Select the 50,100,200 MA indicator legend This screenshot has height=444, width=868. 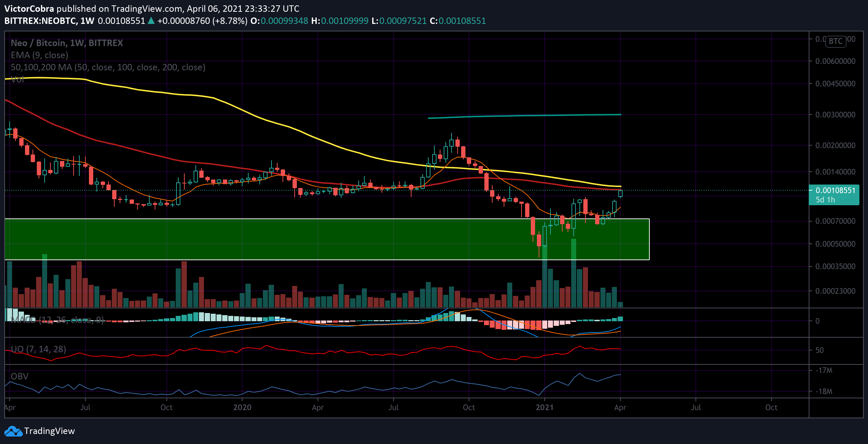[x=108, y=67]
